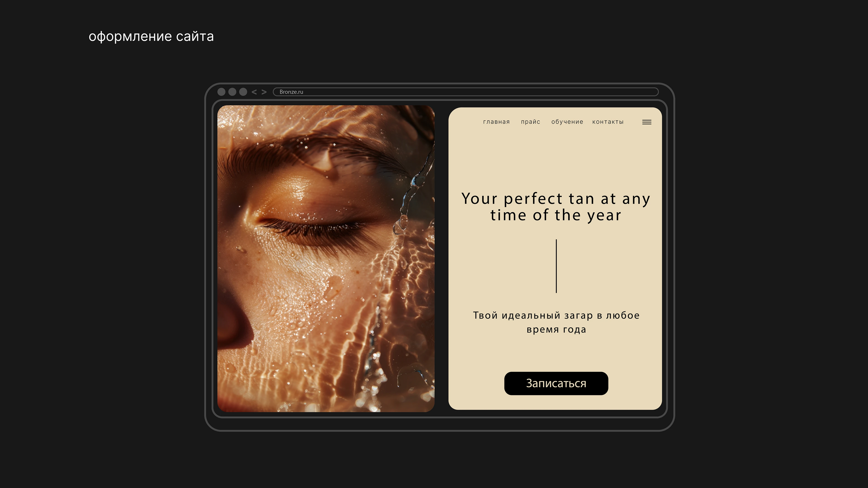Open the контакты navigation link

(608, 122)
